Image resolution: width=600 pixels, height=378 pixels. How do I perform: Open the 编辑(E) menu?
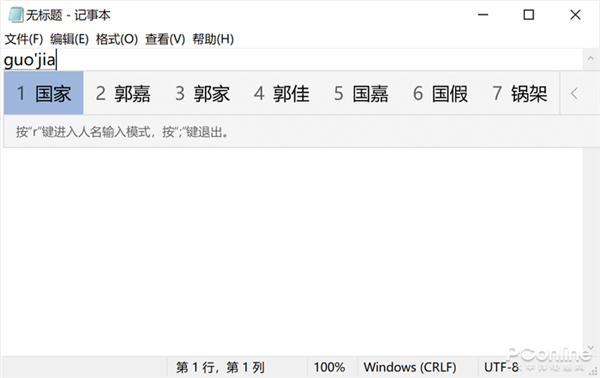69,39
